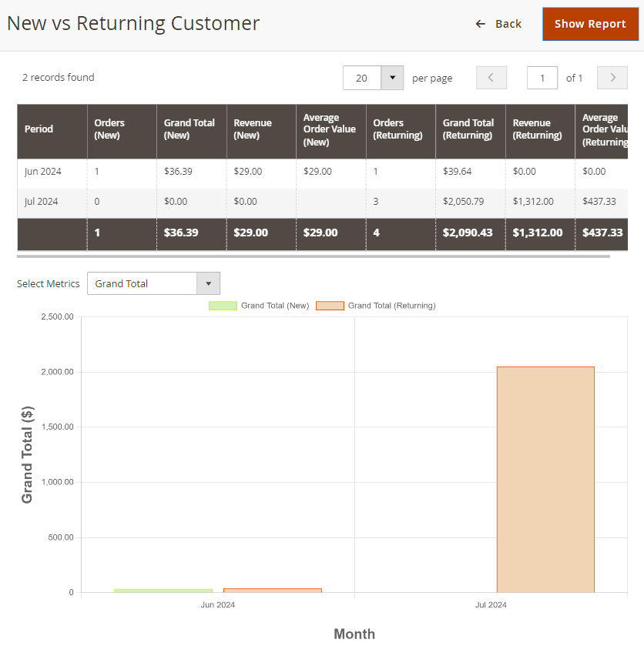Click the Jun 2024 axis label
The image size is (644, 646).
(218, 604)
